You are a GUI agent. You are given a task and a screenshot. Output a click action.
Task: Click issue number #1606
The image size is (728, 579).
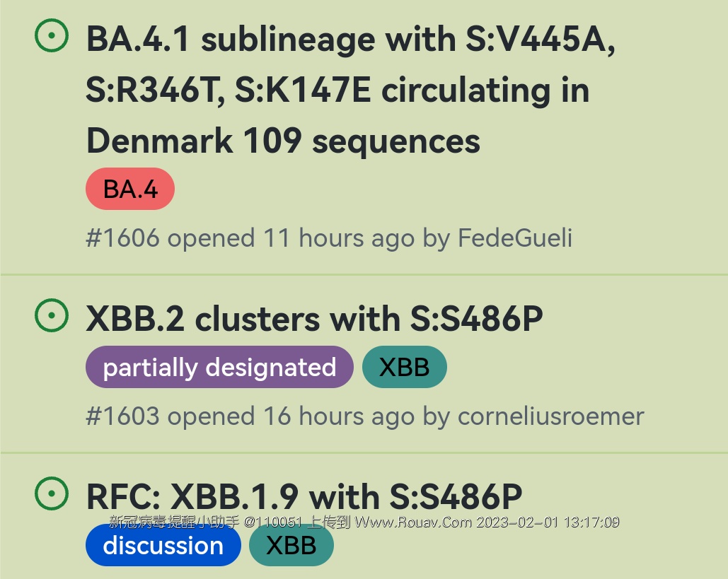click(x=122, y=238)
